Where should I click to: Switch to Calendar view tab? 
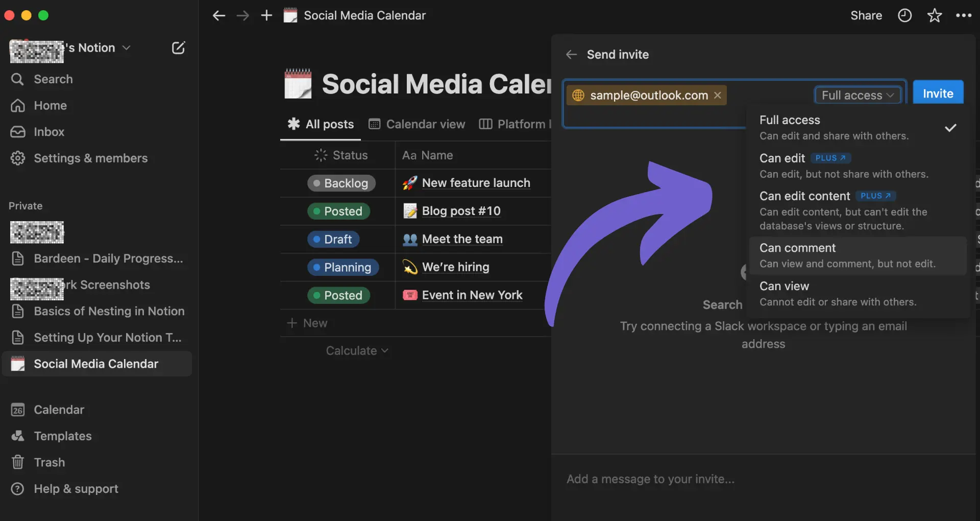click(x=416, y=124)
